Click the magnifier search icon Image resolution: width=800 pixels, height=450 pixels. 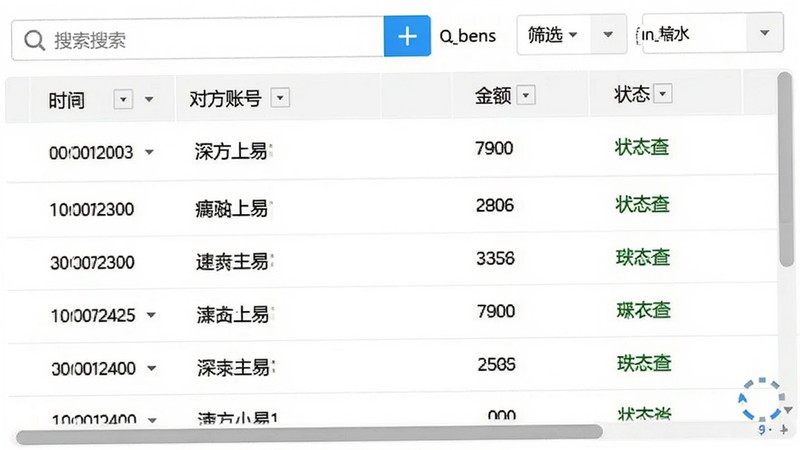[34, 40]
